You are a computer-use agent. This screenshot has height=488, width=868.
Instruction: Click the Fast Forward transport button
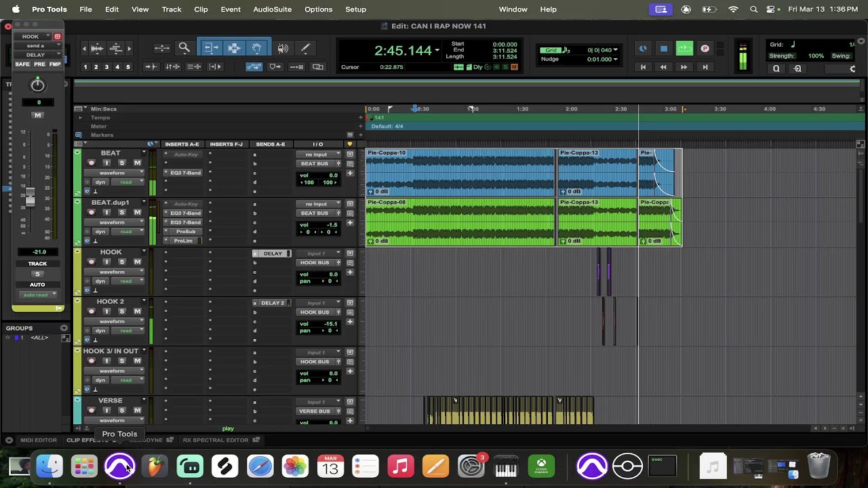[684, 67]
